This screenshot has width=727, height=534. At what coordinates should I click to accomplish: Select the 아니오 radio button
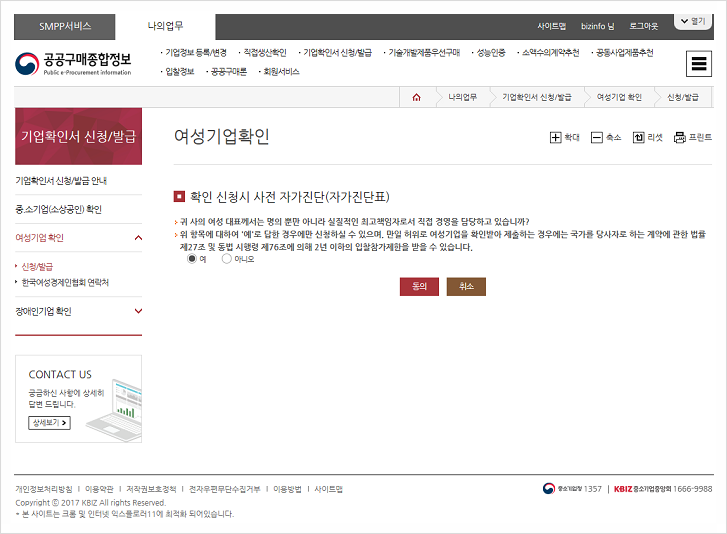click(226, 259)
